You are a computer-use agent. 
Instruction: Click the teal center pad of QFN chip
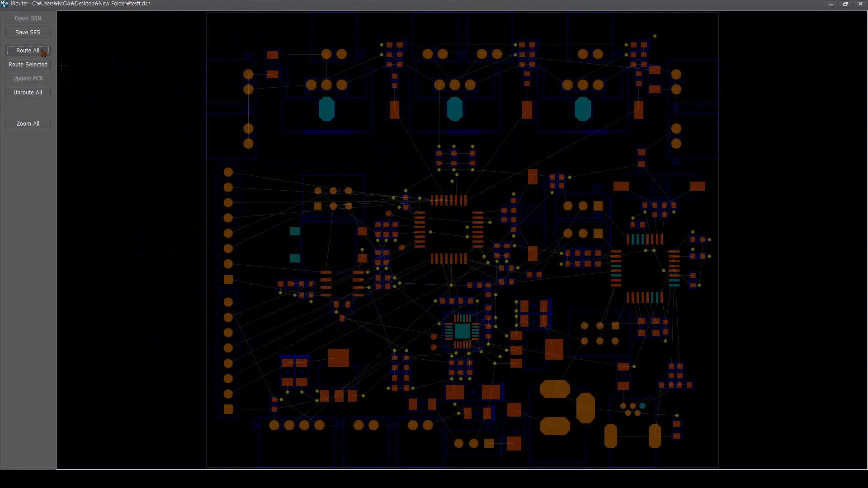pos(462,331)
